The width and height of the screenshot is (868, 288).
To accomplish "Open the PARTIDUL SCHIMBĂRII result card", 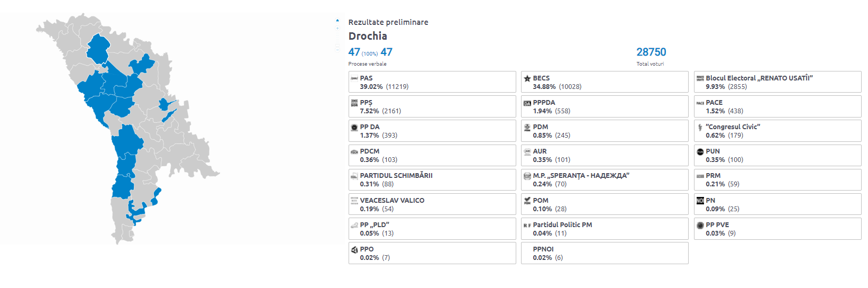I will (x=432, y=179).
